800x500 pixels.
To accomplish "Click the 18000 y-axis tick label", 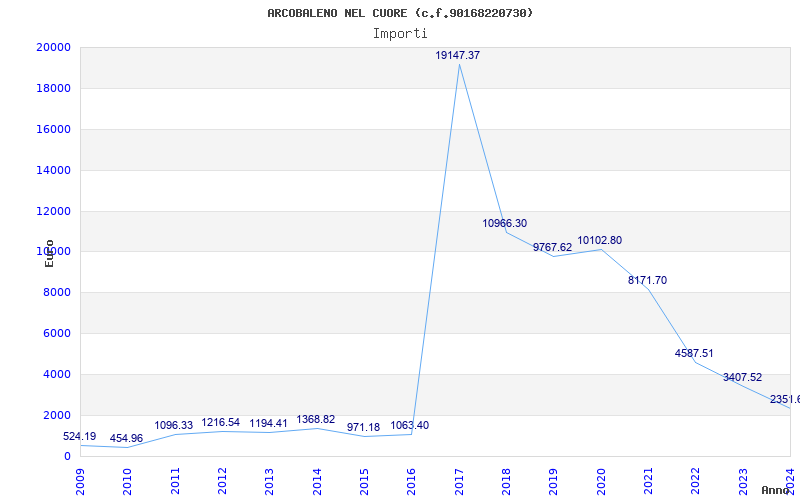I will coord(53,88).
